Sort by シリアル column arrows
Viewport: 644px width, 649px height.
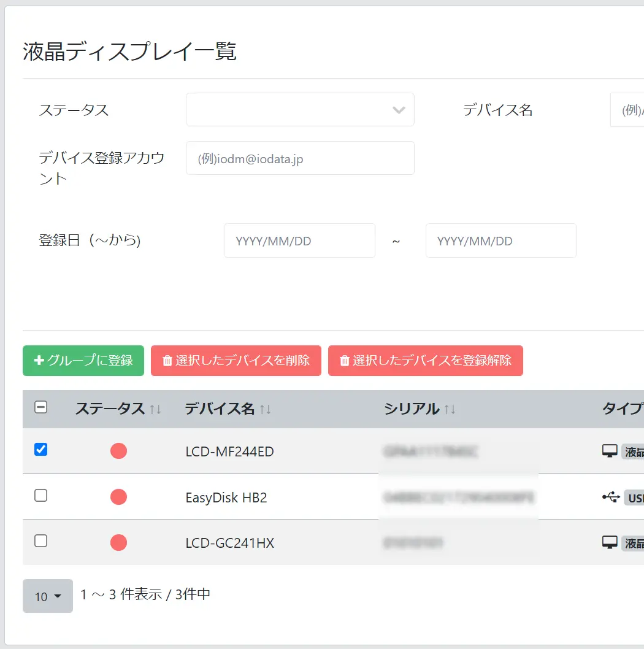[x=450, y=409]
